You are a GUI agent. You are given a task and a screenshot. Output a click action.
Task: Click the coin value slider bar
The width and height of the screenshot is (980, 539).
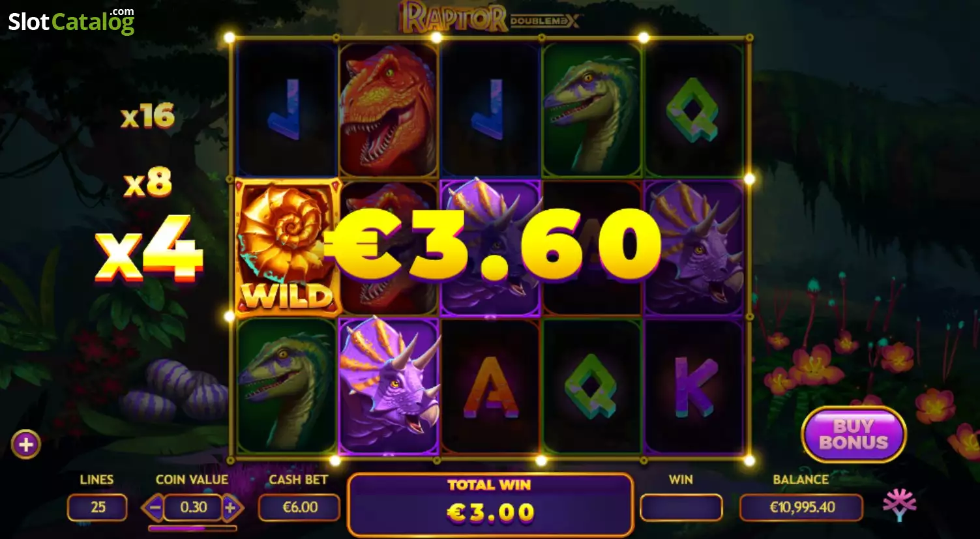pos(192,528)
